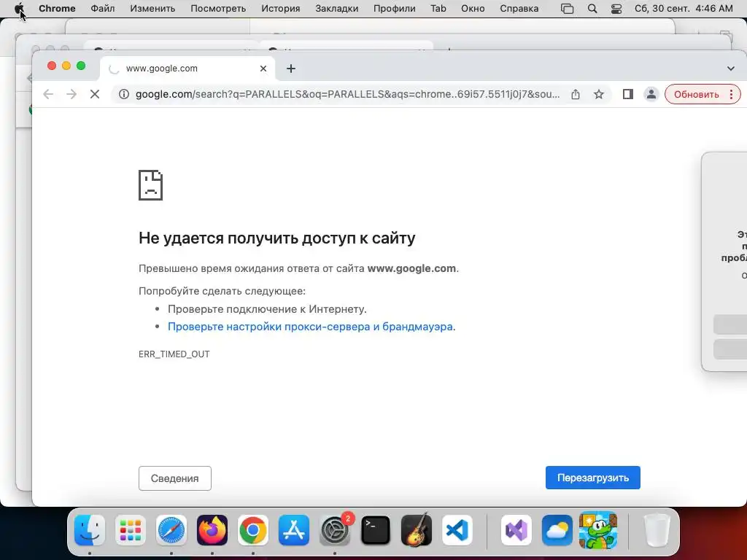Open Launchpad from the Dock
The width and height of the screenshot is (747, 560).
(131, 530)
